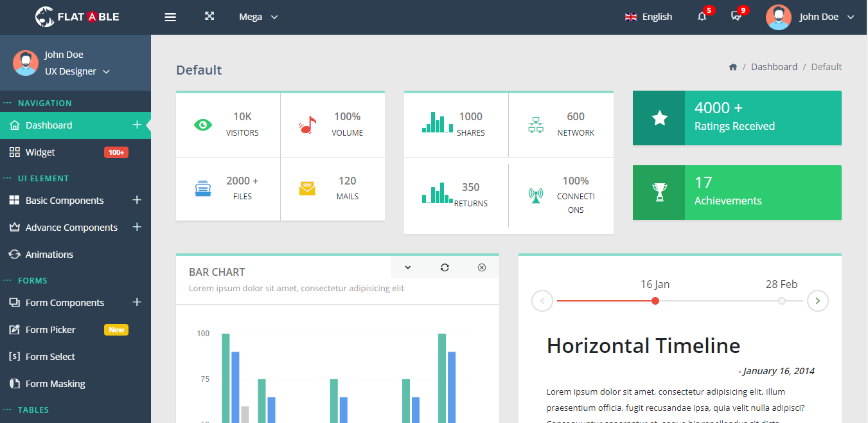Click the next arrow on horizontal timeline
Screen dimensions: 868x423
tap(818, 301)
